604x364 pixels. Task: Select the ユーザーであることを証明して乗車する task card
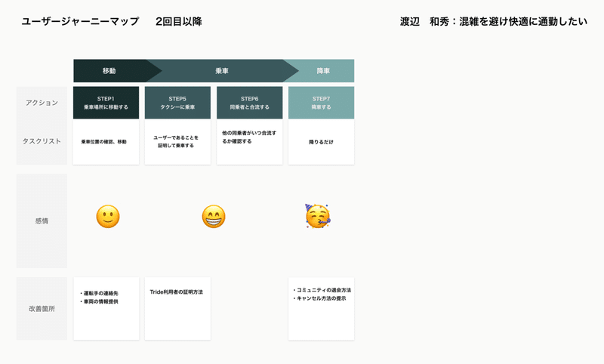point(177,142)
